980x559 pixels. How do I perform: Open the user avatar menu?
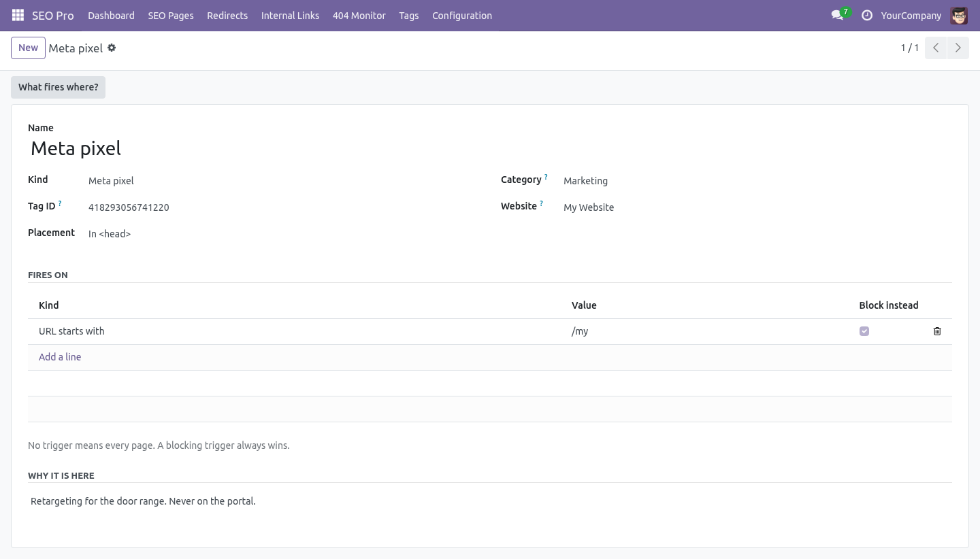click(959, 15)
